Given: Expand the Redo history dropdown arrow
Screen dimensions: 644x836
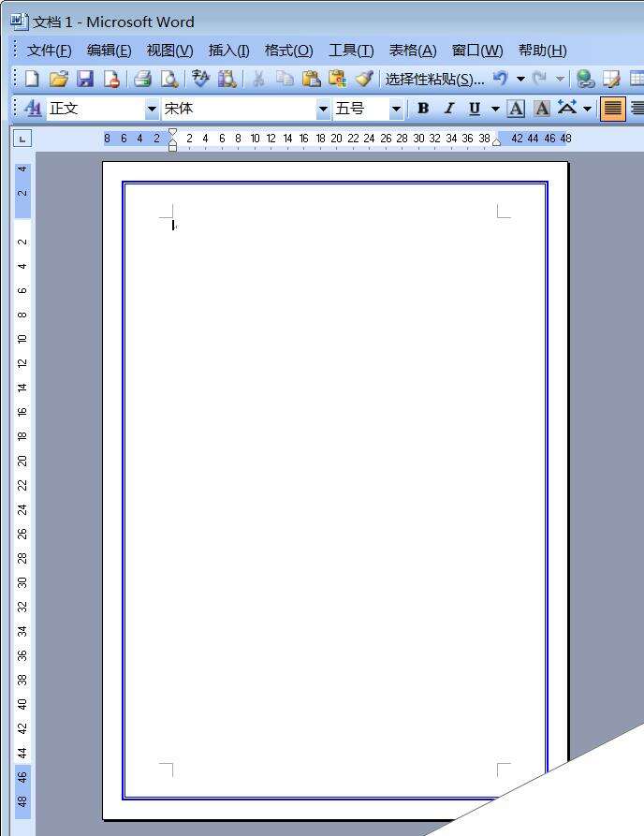Looking at the screenshot, I should 561,79.
